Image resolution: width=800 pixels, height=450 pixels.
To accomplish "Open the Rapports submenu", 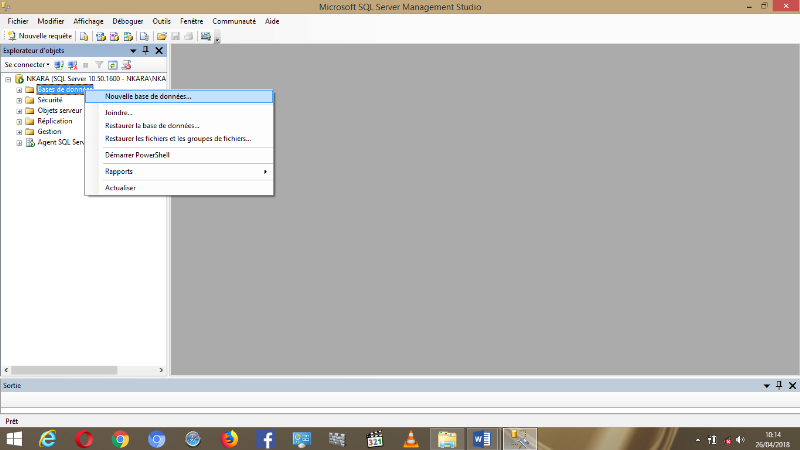I will coord(179,171).
